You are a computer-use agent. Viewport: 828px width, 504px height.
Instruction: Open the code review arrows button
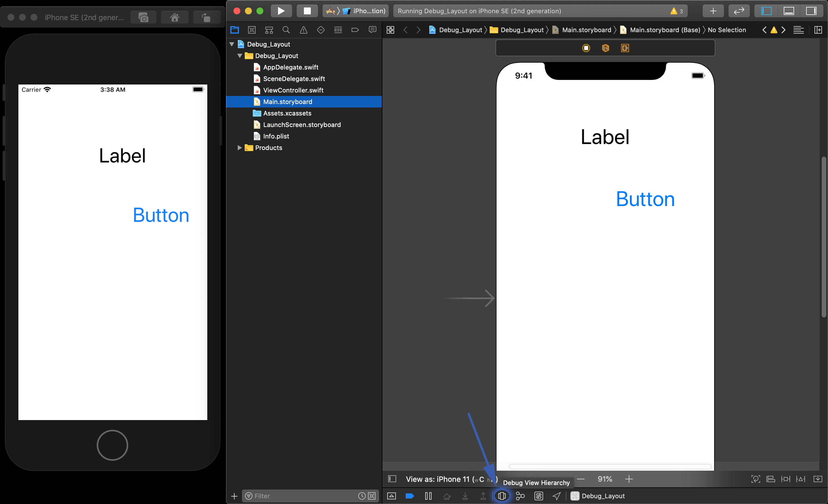(739, 11)
